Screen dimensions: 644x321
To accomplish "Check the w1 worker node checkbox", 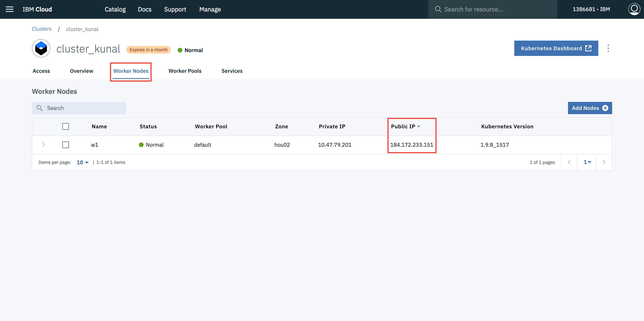I will 65,145.
